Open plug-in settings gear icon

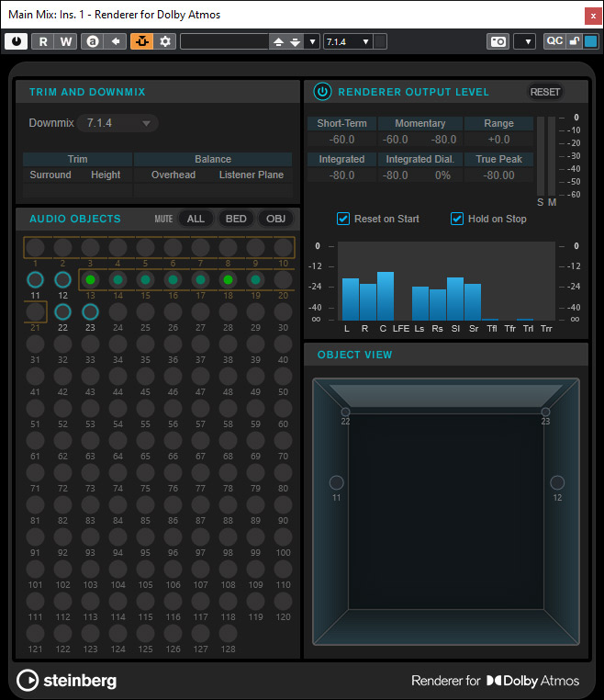pyautogui.click(x=165, y=41)
